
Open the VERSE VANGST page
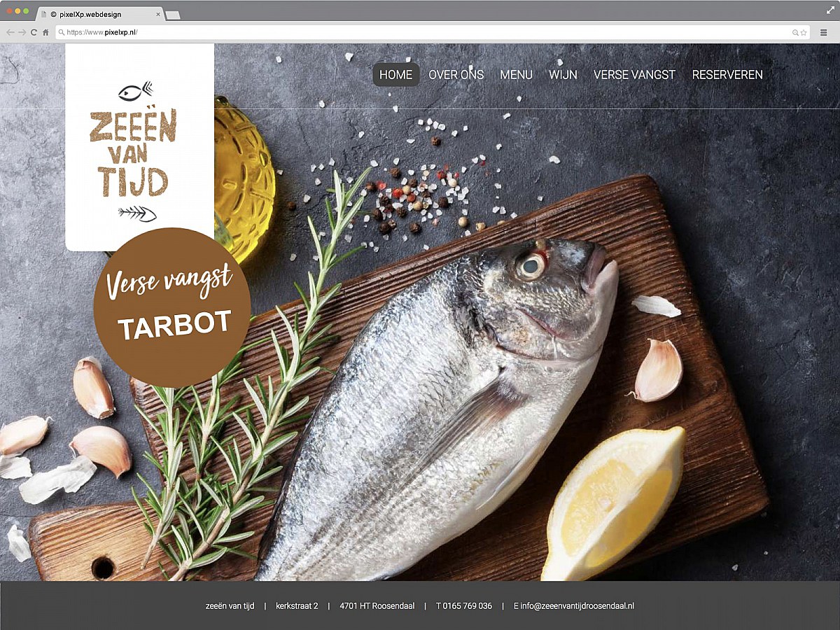635,74
